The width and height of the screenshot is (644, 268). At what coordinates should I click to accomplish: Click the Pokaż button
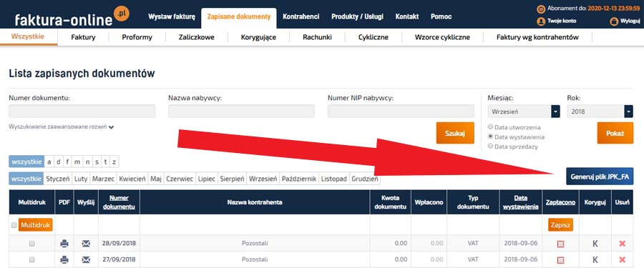point(615,133)
